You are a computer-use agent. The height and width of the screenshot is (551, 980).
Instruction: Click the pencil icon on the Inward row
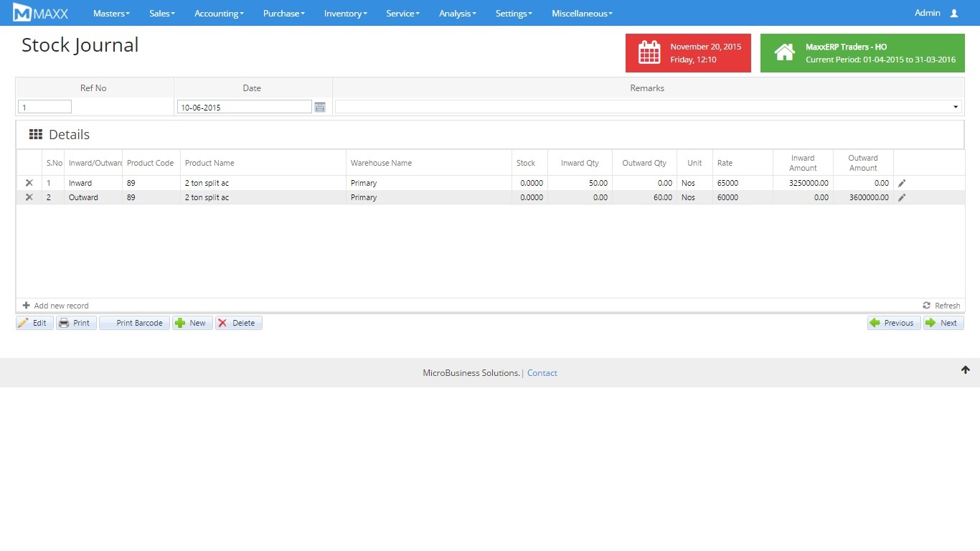pyautogui.click(x=902, y=184)
